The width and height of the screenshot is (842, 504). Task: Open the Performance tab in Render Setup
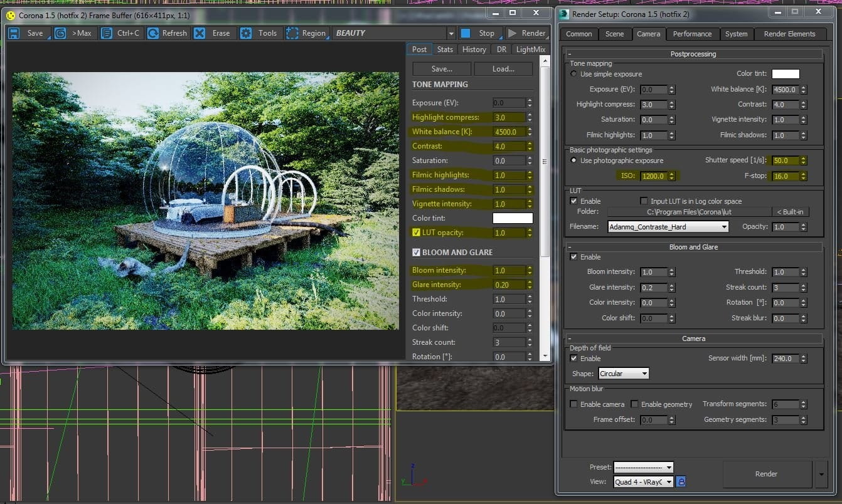point(692,34)
